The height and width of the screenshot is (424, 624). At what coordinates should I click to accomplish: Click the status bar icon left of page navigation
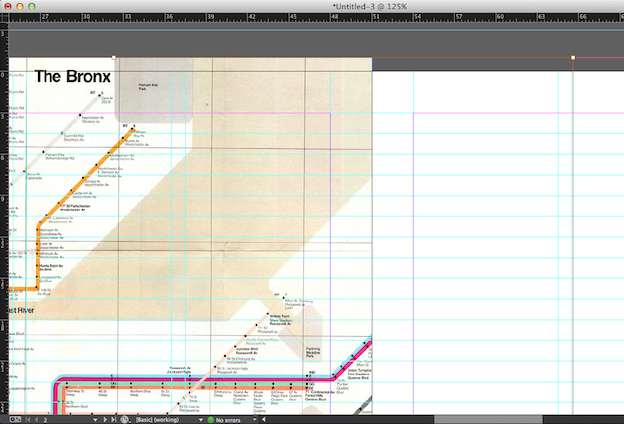[15, 420]
